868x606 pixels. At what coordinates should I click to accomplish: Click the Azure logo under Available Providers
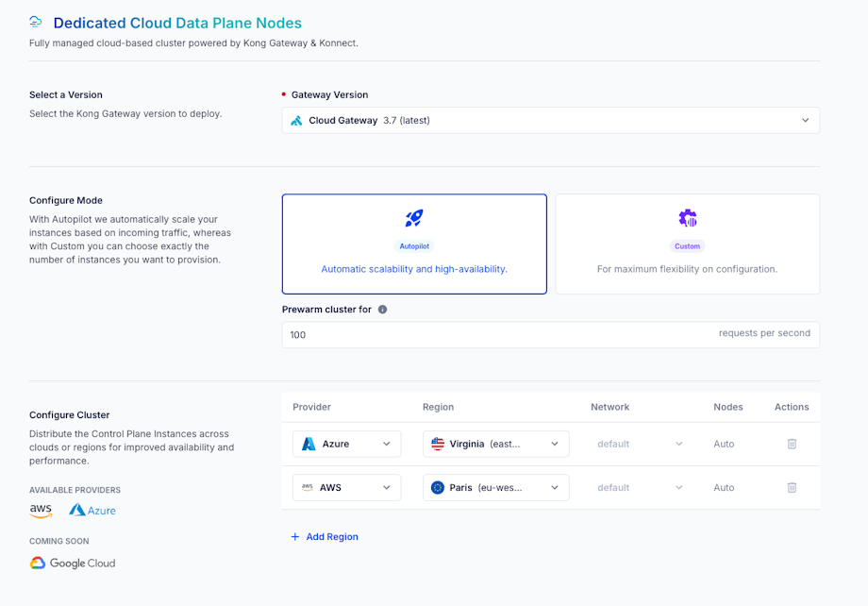tap(92, 510)
